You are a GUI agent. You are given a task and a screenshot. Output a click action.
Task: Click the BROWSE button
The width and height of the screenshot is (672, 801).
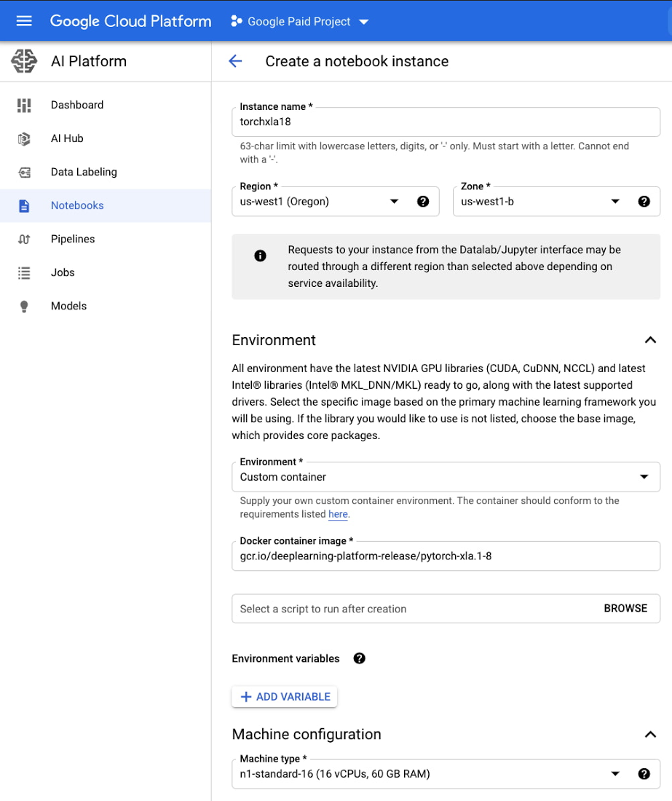point(625,609)
